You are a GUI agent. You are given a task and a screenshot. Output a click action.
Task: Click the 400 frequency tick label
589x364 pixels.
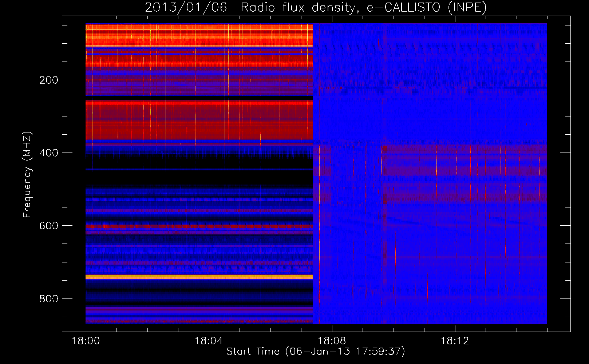(49, 153)
